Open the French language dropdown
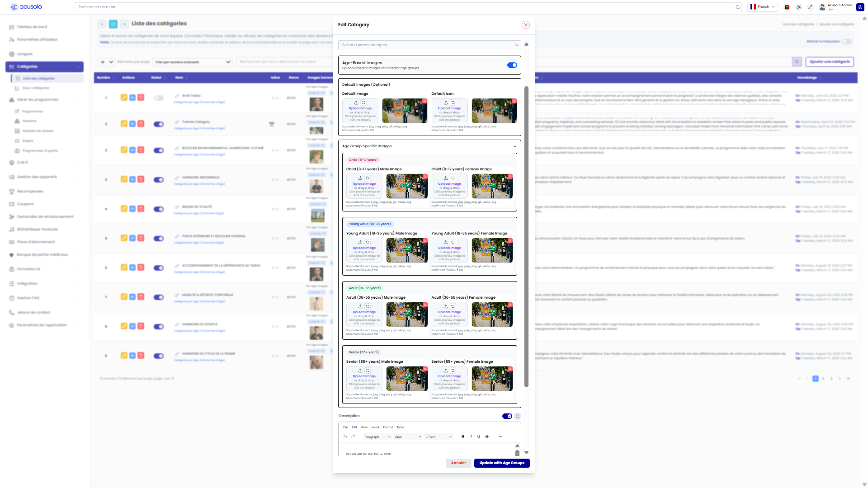This screenshot has width=868, height=488. coord(762,7)
